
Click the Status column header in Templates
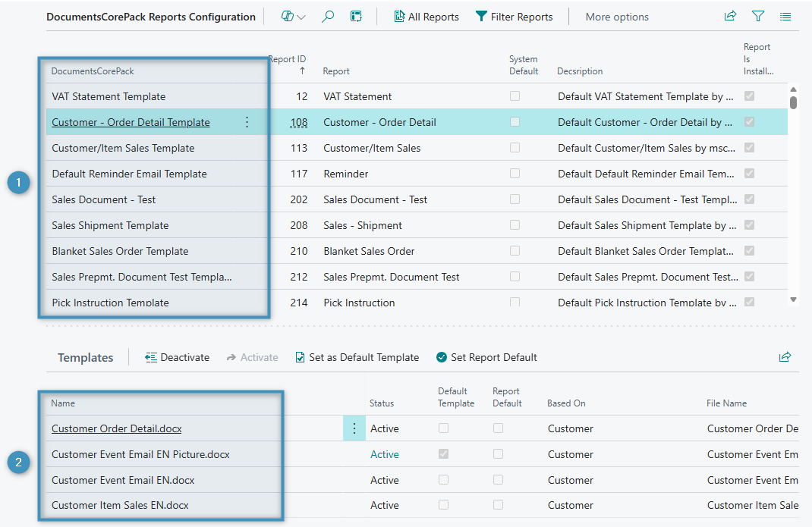coord(382,403)
